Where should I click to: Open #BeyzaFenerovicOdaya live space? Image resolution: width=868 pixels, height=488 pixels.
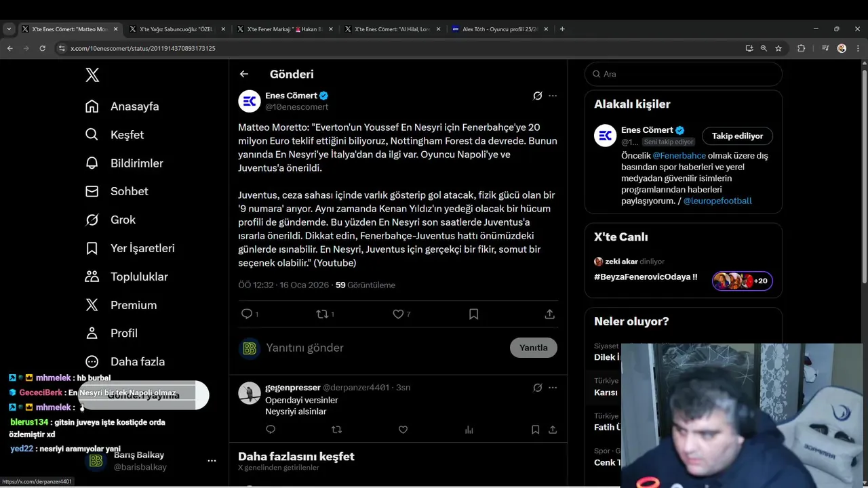point(646,277)
